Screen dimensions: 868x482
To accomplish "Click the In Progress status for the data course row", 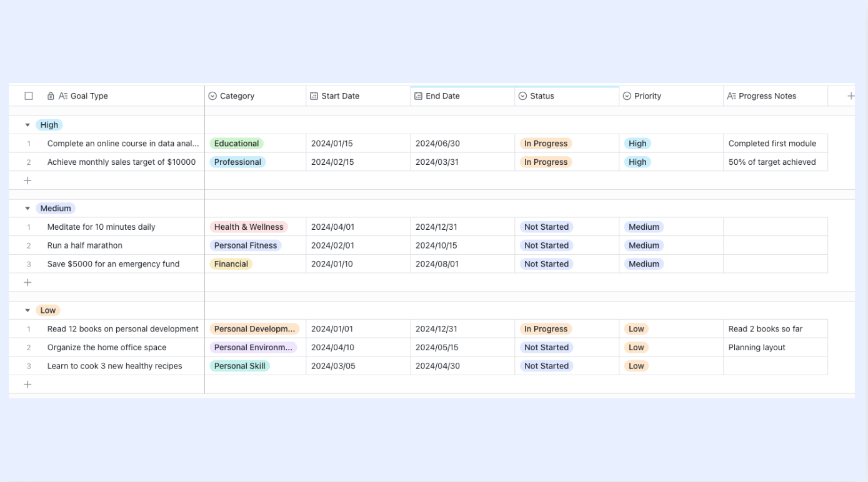I will 546,144.
